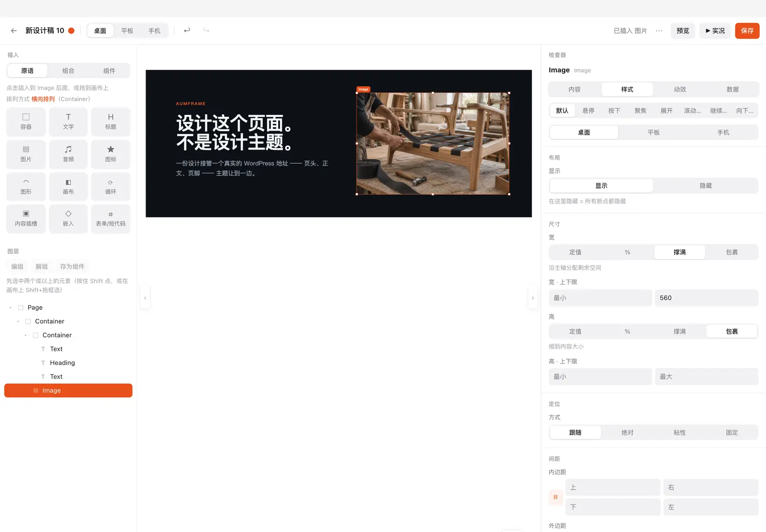Open the three-dot more options menu
This screenshot has height=532, width=766.
pos(659,31)
